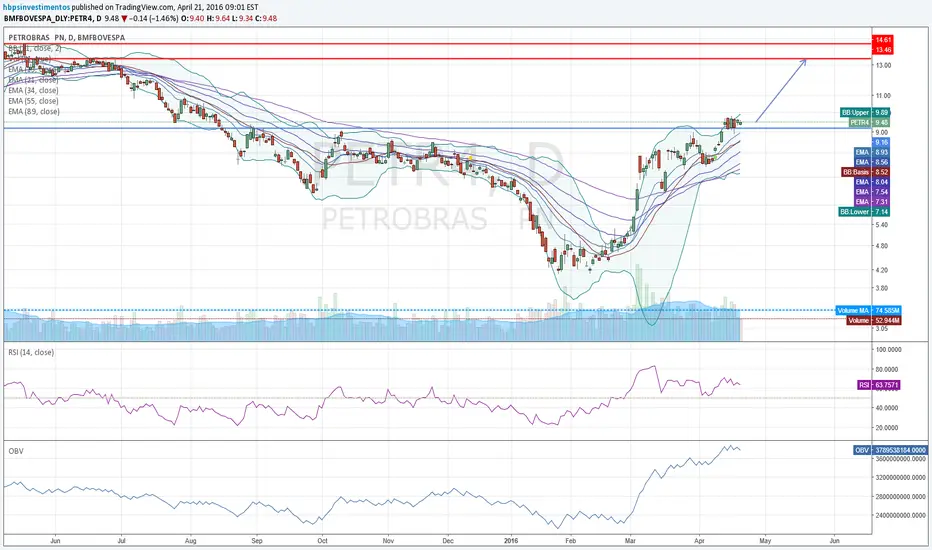Click the Aug label on time axis
The image size is (932, 550).
[190, 541]
